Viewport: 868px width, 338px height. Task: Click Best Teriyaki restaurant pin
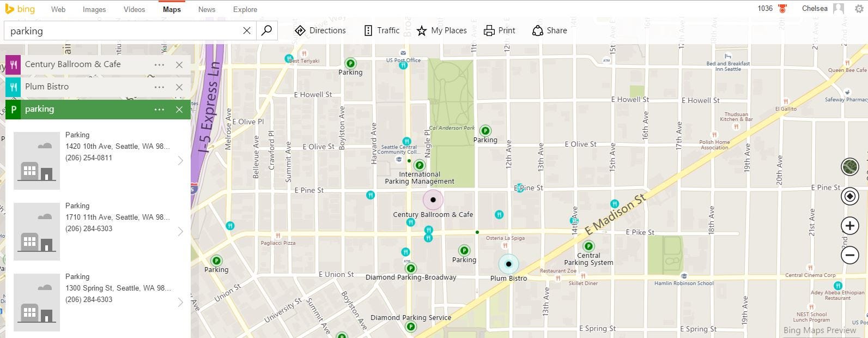tap(305, 53)
